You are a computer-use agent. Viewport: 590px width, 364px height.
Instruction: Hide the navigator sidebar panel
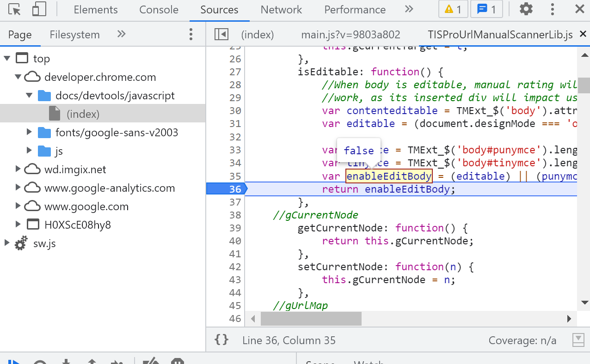coord(221,34)
